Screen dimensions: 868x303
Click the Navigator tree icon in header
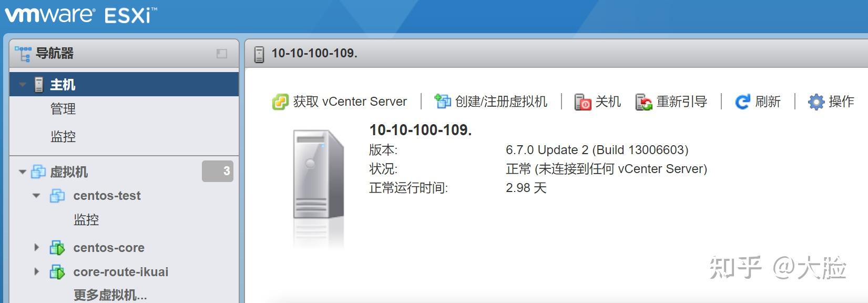click(23, 54)
